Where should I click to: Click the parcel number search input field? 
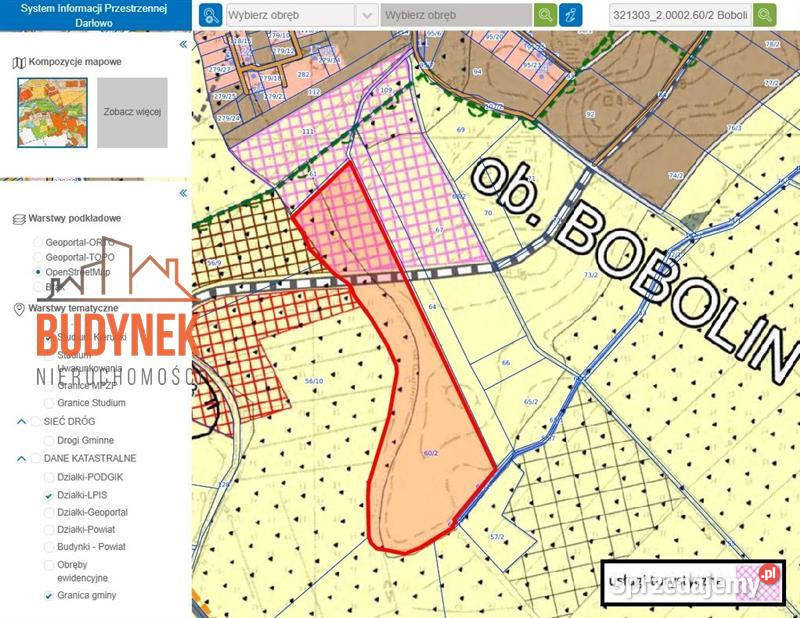tap(679, 15)
